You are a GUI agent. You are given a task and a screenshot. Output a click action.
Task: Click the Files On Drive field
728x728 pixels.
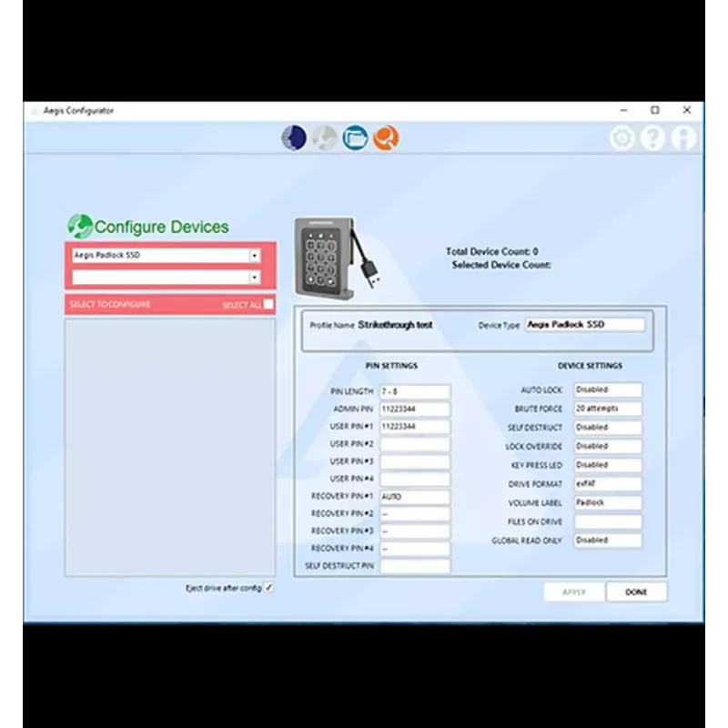[x=608, y=521]
